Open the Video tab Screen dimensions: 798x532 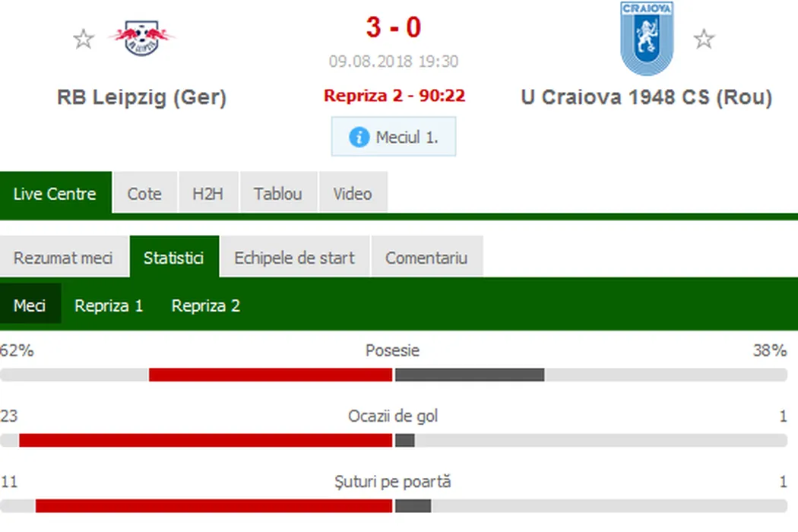pos(353,194)
